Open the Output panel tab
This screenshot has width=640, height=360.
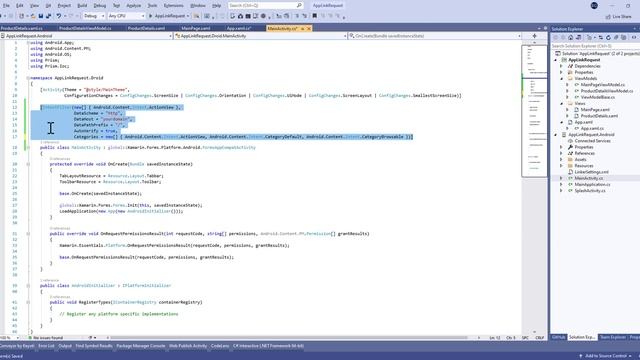pos(65,346)
